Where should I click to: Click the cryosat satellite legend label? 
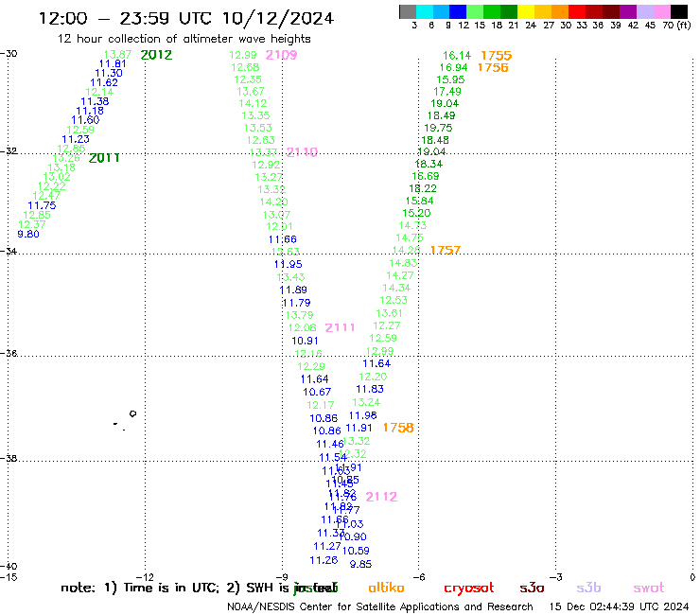pos(469,589)
